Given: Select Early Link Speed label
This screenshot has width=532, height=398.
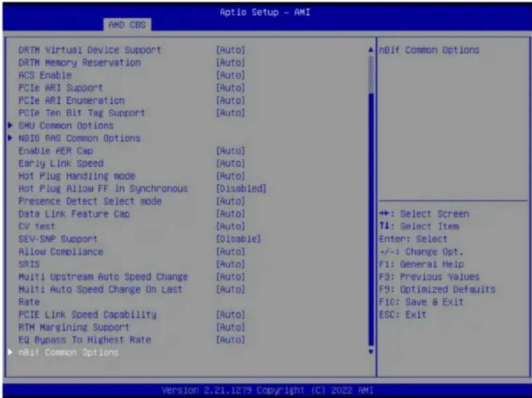Looking at the screenshot, I should click(61, 163).
